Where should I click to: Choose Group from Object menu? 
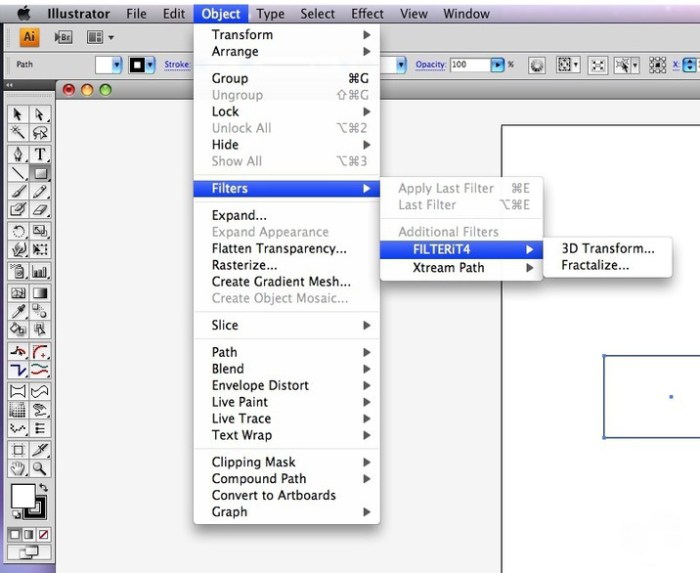coord(286,78)
